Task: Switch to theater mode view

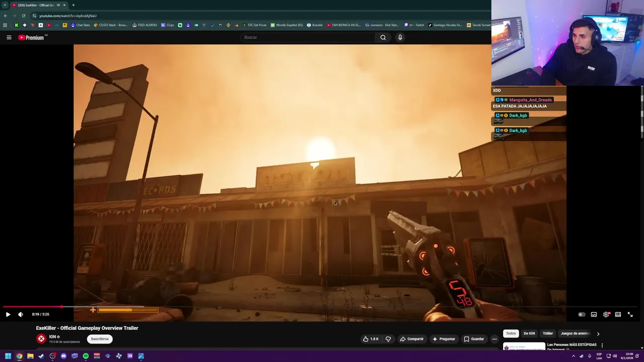Action: [x=618, y=314]
